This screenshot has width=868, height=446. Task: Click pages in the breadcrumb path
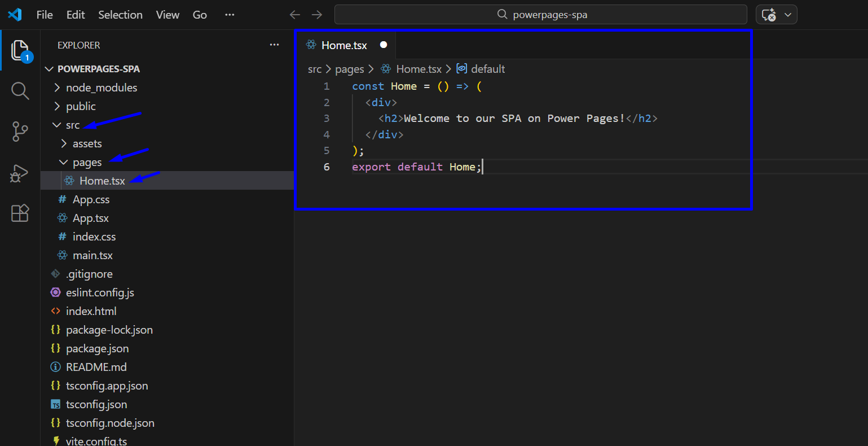[x=349, y=69]
